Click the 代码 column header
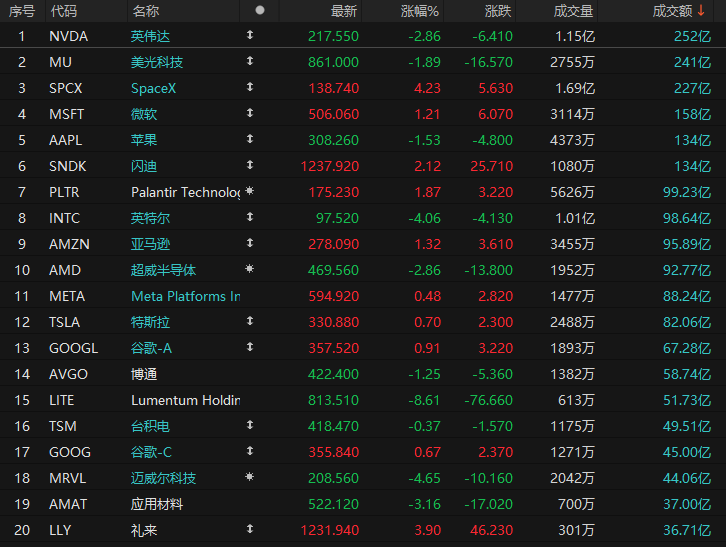 [x=64, y=11]
